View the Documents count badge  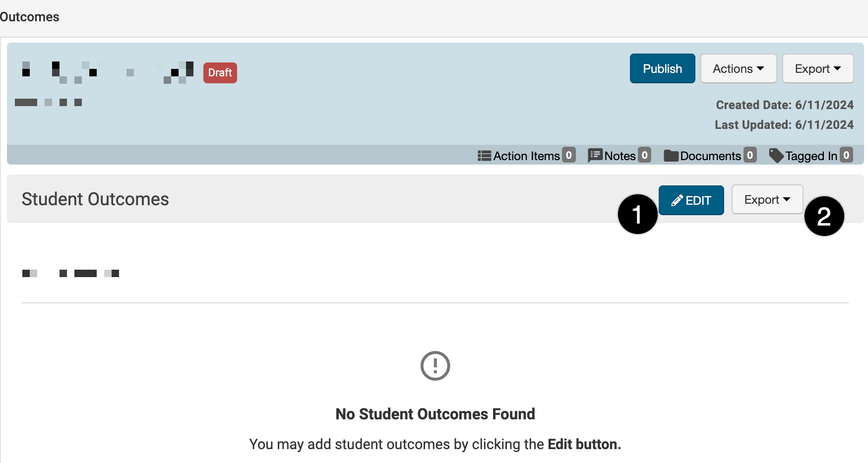pyautogui.click(x=750, y=155)
